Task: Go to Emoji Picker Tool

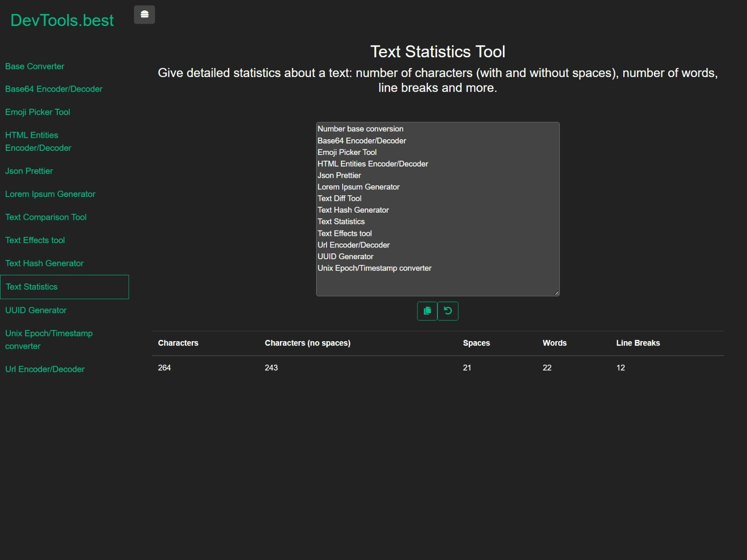Action: 38,112
